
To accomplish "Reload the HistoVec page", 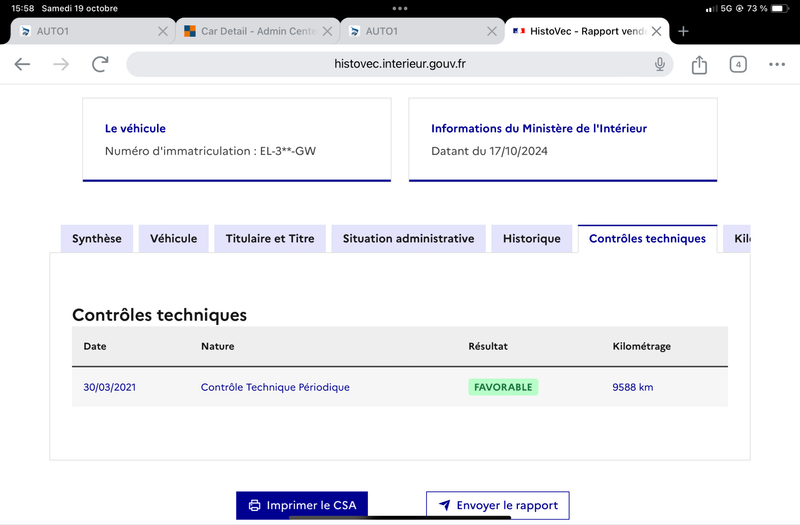I will tap(100, 64).
